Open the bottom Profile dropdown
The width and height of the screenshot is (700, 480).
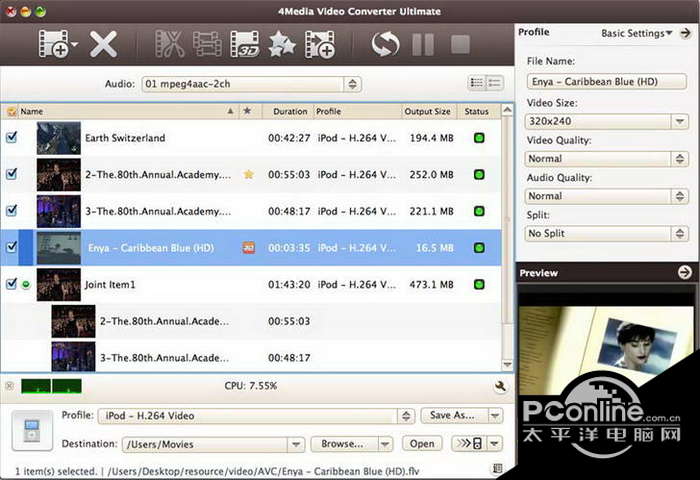pos(256,416)
